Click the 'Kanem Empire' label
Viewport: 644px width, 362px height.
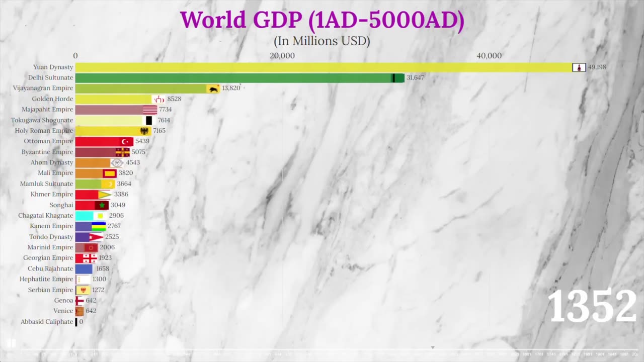tap(51, 226)
